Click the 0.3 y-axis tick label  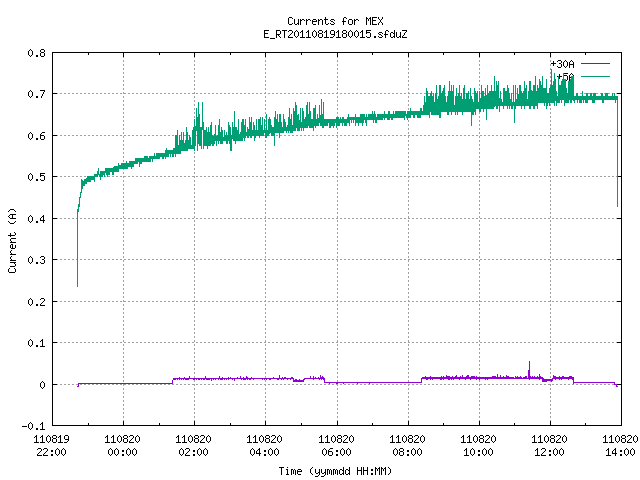pos(36,260)
